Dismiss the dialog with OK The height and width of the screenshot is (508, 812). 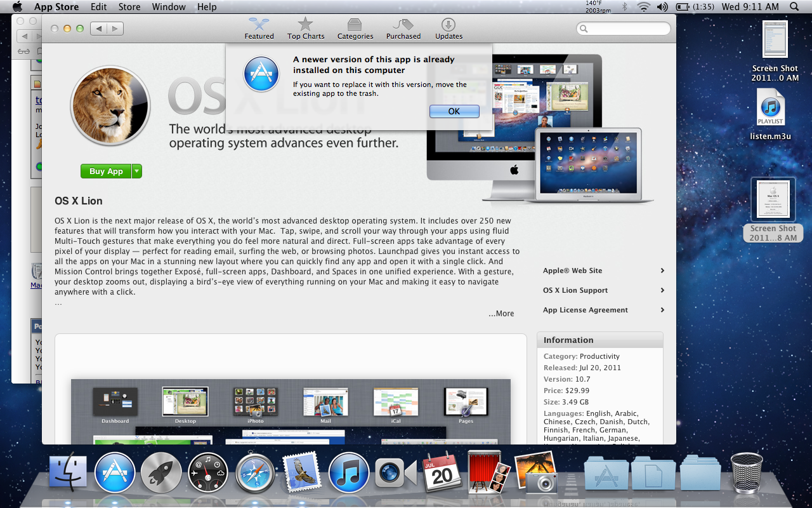(x=454, y=111)
